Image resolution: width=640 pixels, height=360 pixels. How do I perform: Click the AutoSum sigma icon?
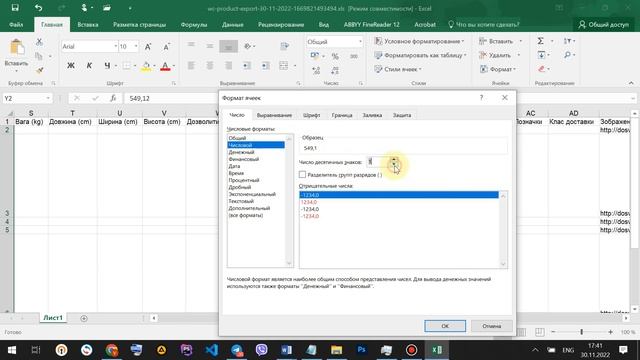tap(540, 41)
